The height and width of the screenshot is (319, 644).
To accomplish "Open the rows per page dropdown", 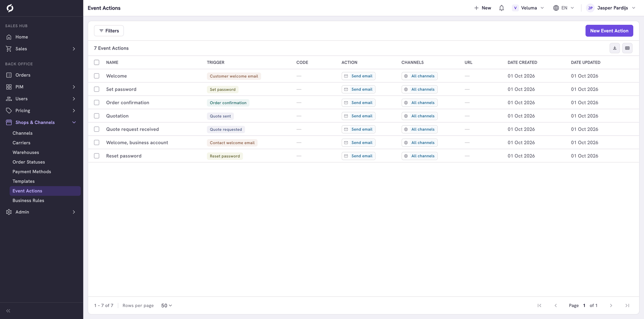I will click(167, 306).
